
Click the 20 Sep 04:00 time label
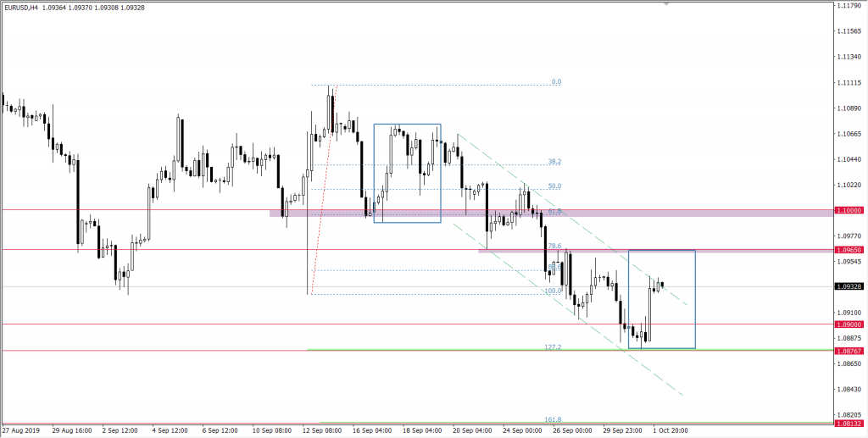pos(471,430)
